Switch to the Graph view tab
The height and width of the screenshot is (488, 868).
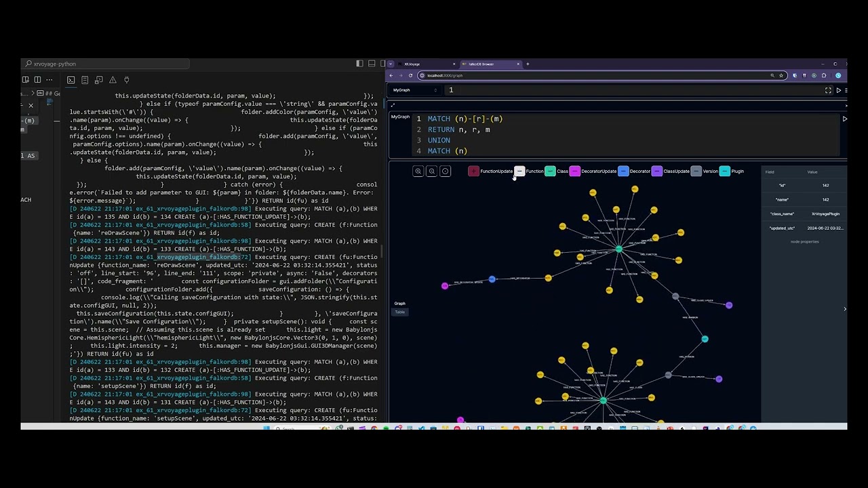400,304
